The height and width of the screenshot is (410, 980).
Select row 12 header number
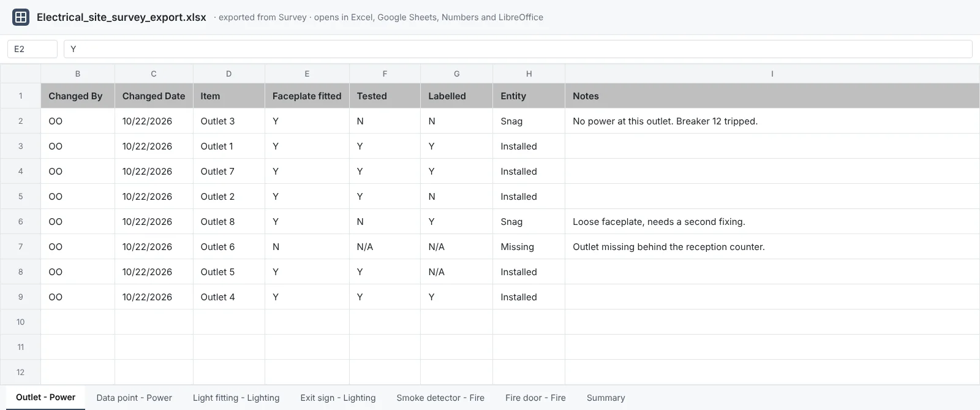21,372
